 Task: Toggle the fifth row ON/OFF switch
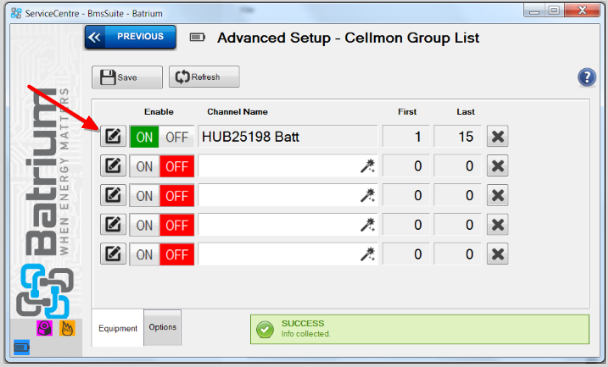point(162,254)
